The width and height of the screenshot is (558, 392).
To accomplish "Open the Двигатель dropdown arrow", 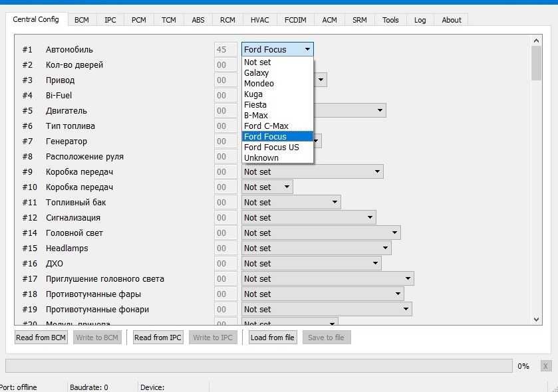I will pyautogui.click(x=380, y=110).
